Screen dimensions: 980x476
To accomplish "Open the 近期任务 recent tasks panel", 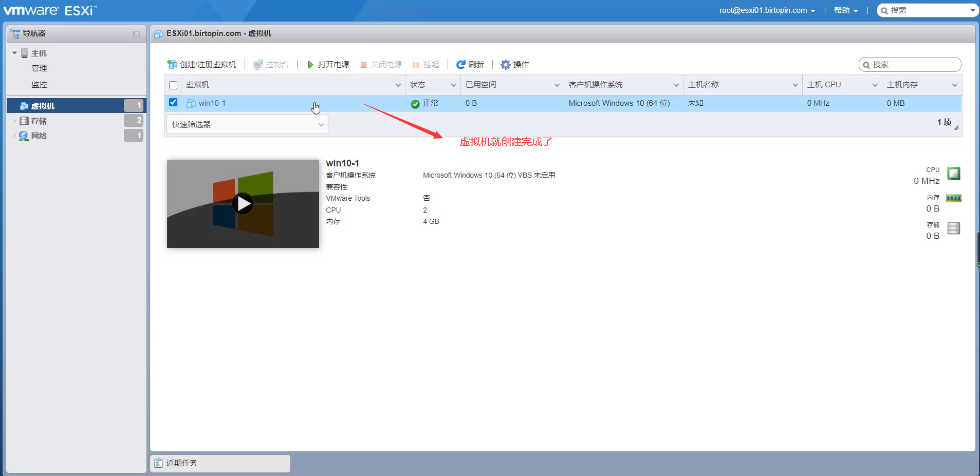I will point(220,463).
